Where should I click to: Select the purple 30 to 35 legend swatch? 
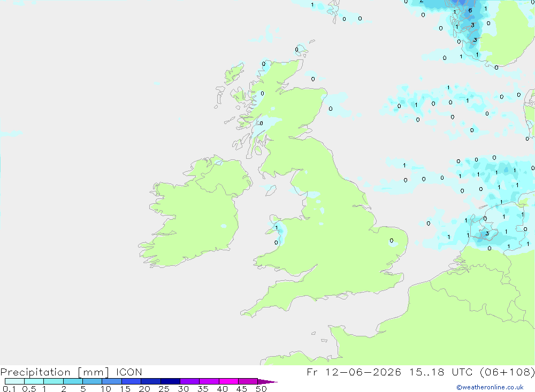point(190,381)
